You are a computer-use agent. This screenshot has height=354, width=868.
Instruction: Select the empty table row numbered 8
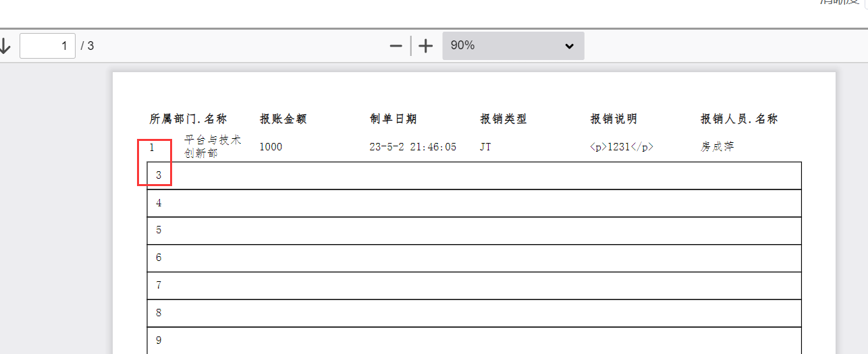click(x=474, y=314)
